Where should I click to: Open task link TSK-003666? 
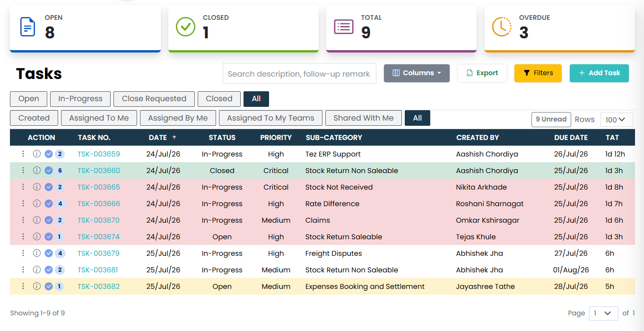click(x=99, y=204)
